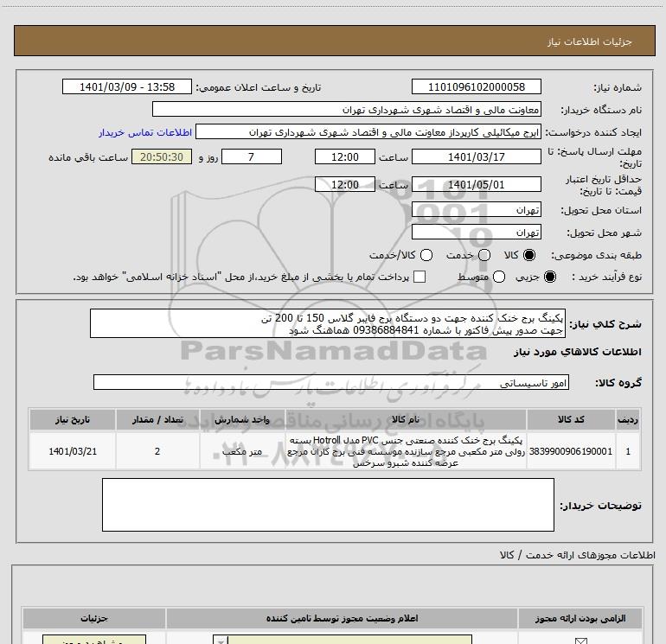Image resolution: width=666 pixels, height=644 pixels.
Task: Select کالا radio button
Action: pos(529,255)
